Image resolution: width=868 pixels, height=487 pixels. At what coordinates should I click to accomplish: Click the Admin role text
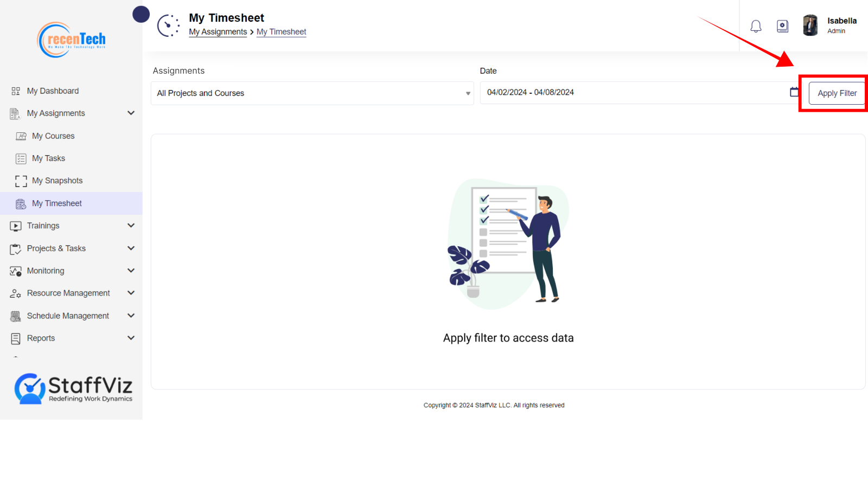836,31
